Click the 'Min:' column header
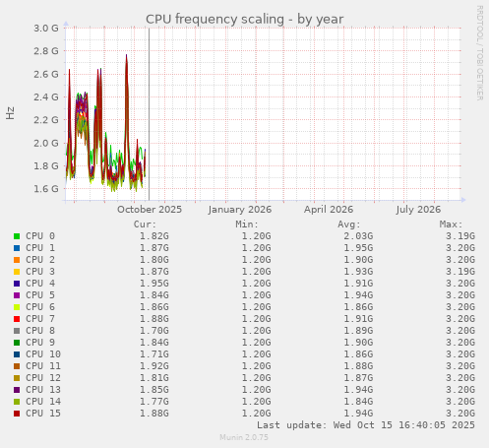Viewport: 489px width, 448px height. click(x=247, y=224)
